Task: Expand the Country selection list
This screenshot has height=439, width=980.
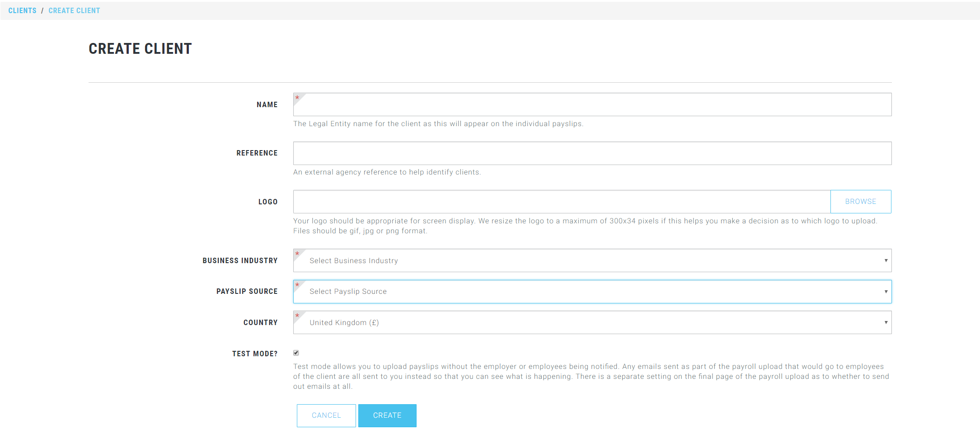Action: pos(592,322)
